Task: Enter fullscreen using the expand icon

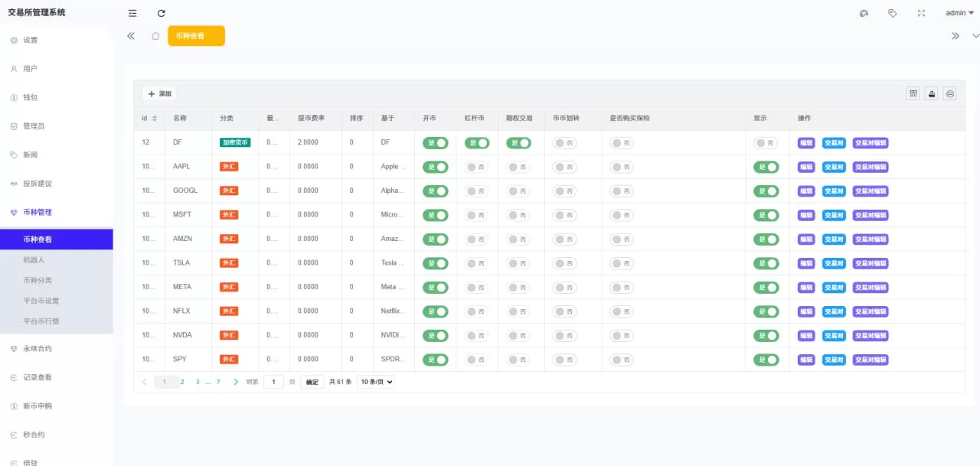Action: 921,13
